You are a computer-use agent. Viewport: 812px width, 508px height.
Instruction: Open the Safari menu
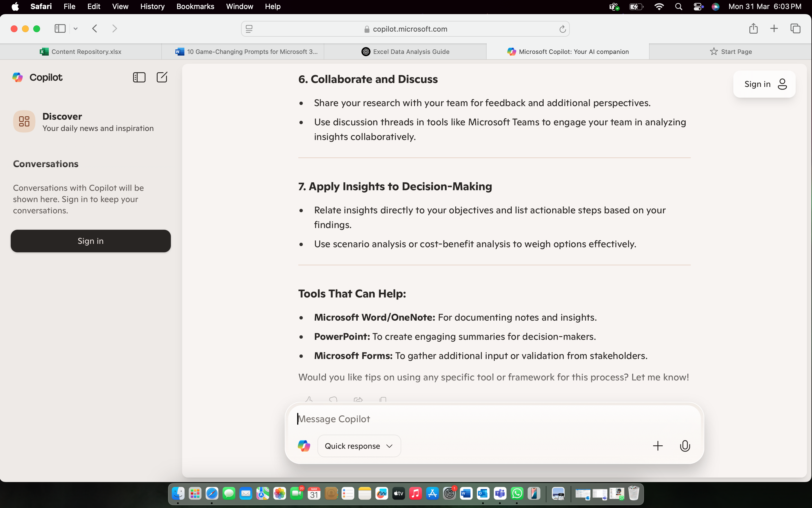(x=41, y=7)
